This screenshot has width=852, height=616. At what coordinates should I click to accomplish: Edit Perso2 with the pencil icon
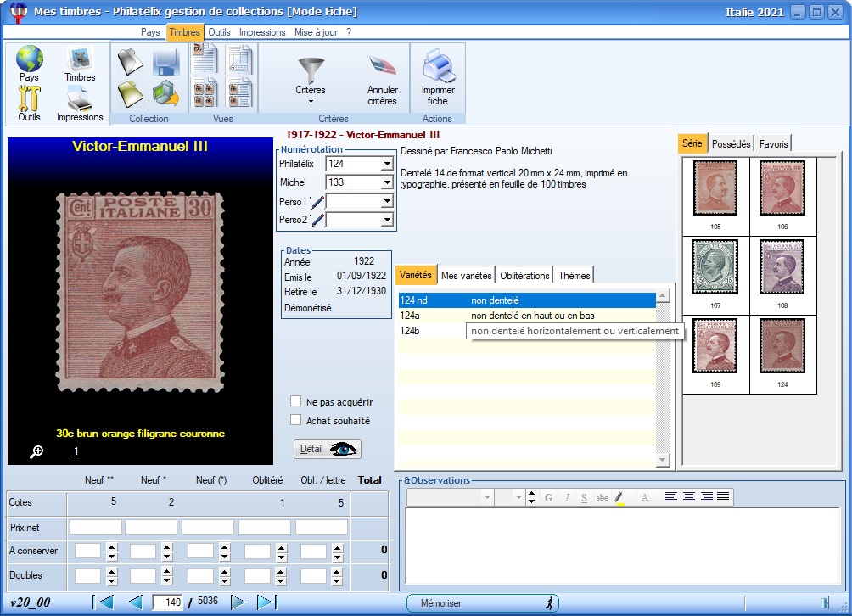[x=317, y=220]
